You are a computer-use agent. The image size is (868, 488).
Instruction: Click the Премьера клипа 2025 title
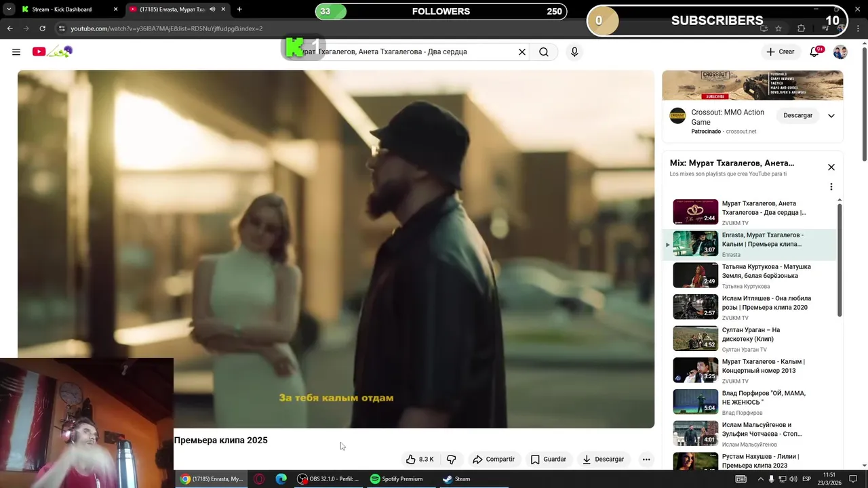(x=220, y=441)
